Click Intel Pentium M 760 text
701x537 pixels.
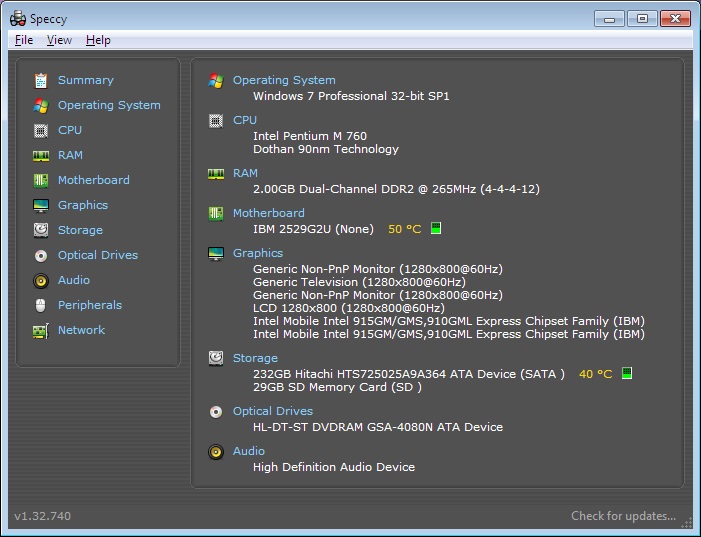click(310, 136)
